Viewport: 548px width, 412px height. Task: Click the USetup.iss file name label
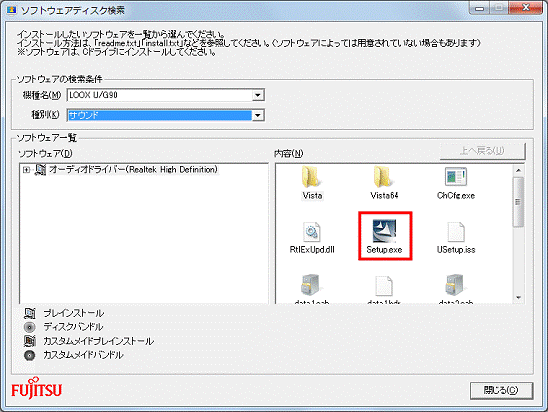pos(456,250)
